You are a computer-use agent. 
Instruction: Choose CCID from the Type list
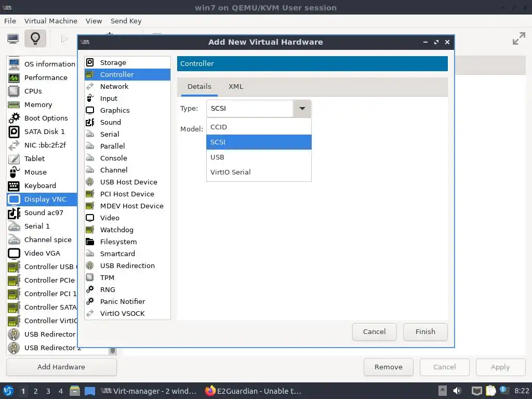[259, 127]
